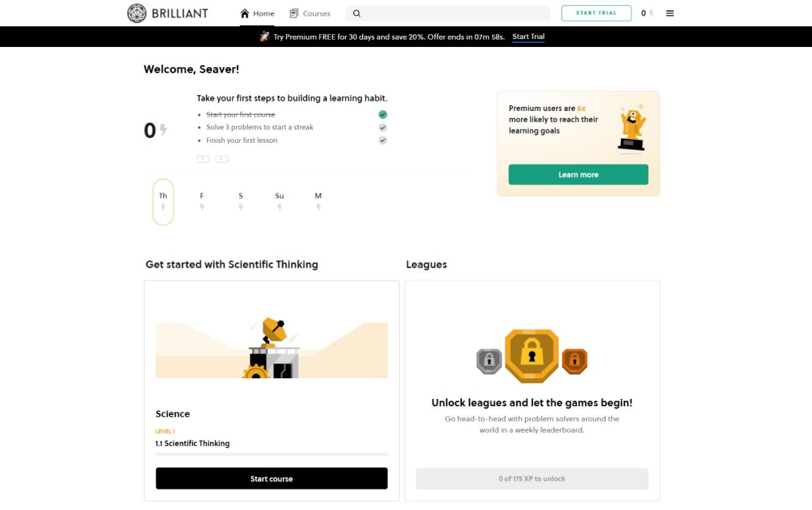Click the Start Trial link in banner

tap(528, 37)
